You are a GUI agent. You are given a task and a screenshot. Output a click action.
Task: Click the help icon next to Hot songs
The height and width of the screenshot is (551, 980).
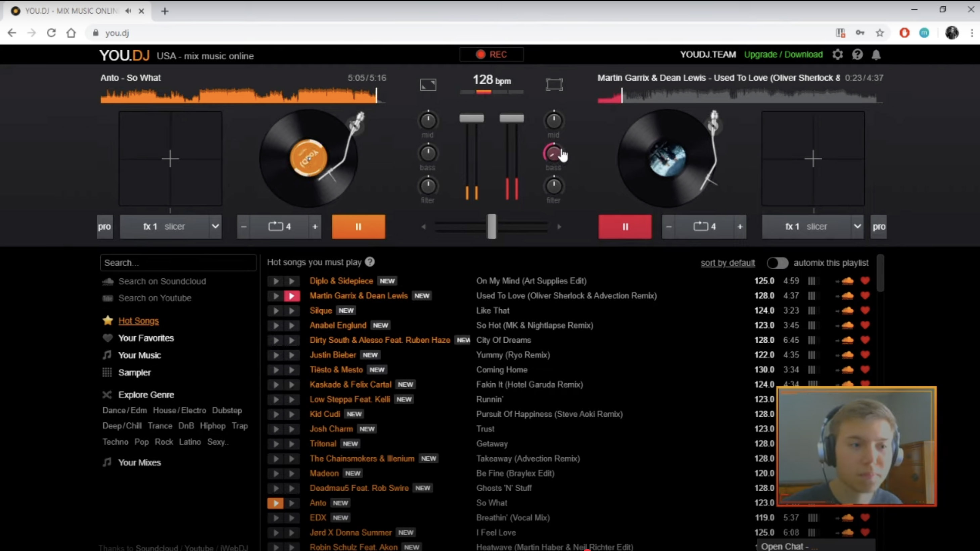[370, 262]
